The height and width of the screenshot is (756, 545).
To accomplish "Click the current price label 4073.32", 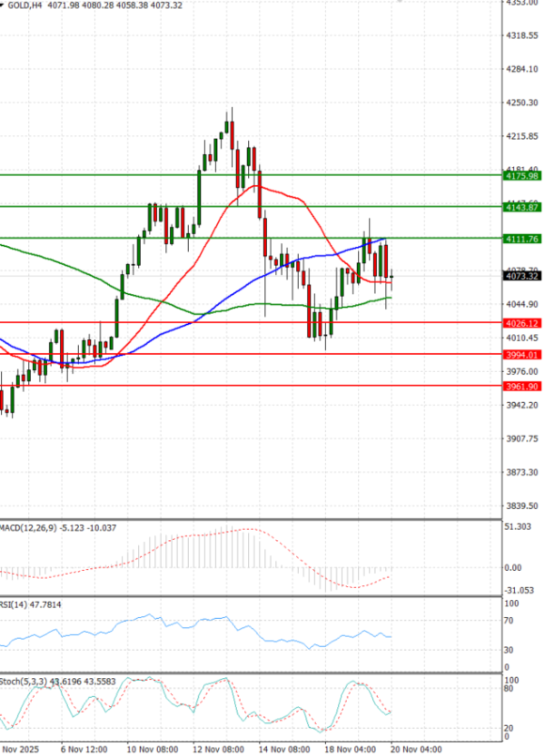I will pos(522,277).
